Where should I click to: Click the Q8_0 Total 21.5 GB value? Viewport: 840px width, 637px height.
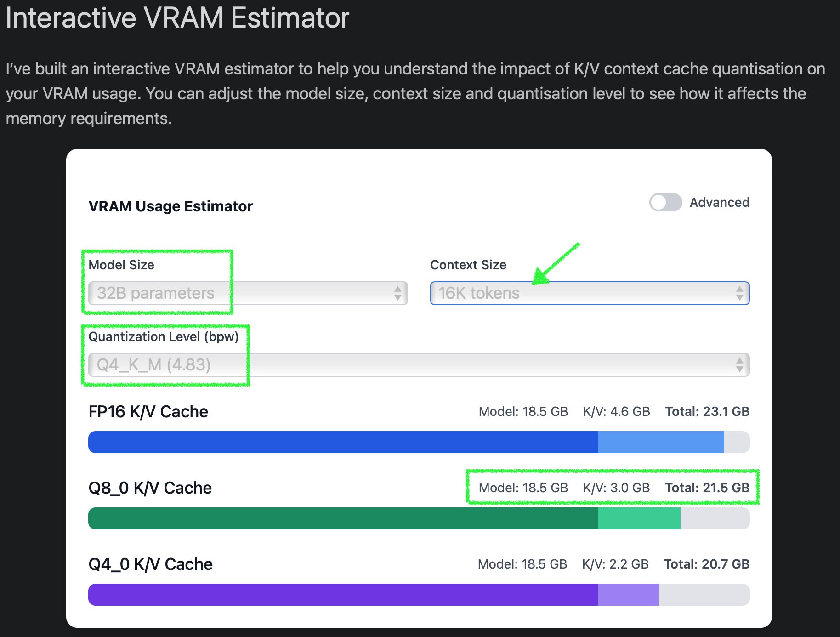707,488
